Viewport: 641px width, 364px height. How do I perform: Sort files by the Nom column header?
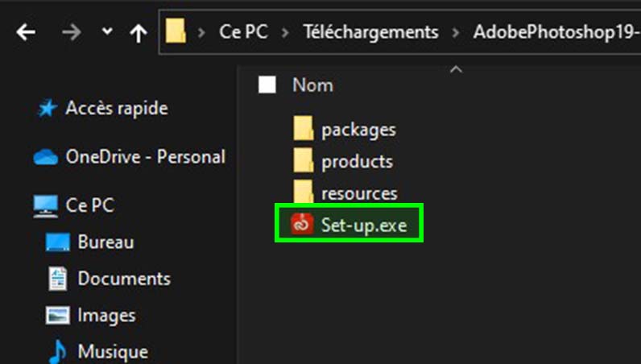pyautogui.click(x=312, y=85)
